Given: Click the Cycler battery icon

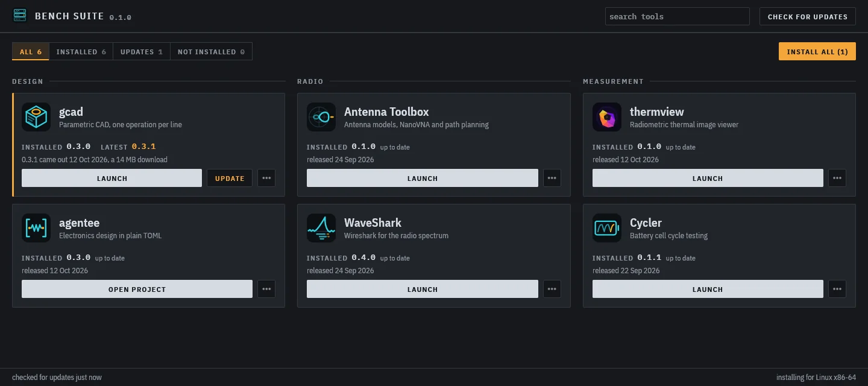Looking at the screenshot, I should [607, 228].
